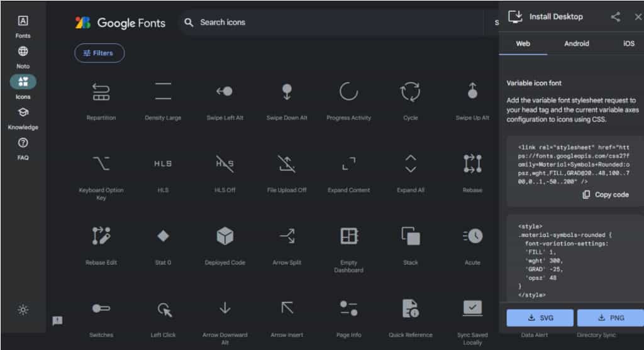Switch to the Web tab
The width and height of the screenshot is (644, 350).
point(523,43)
